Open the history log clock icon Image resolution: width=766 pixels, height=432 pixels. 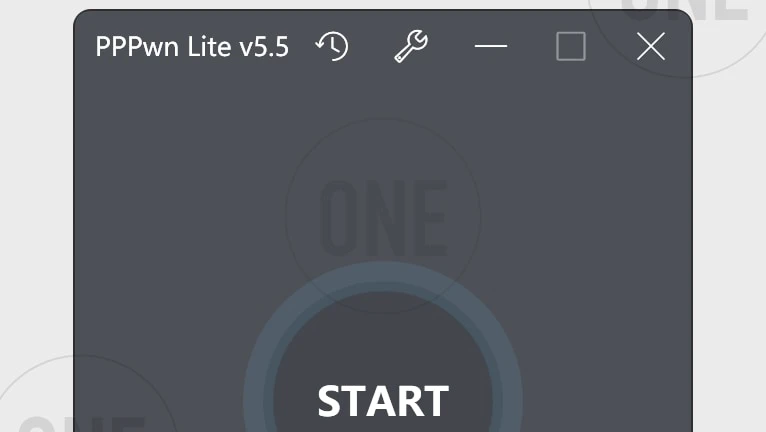pyautogui.click(x=332, y=46)
